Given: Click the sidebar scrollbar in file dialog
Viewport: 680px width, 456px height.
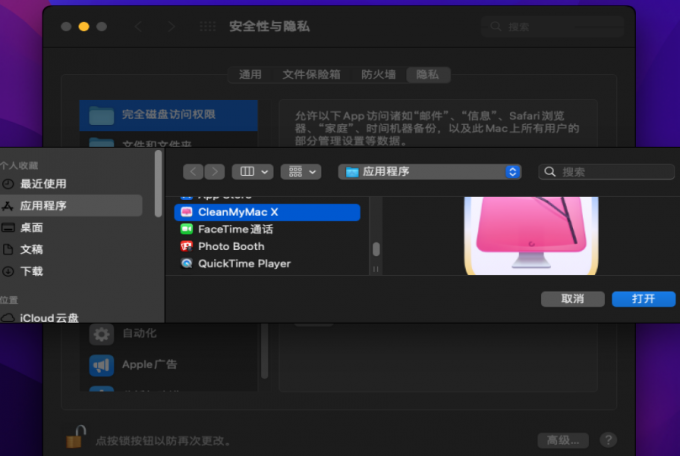Looking at the screenshot, I should 158,184.
